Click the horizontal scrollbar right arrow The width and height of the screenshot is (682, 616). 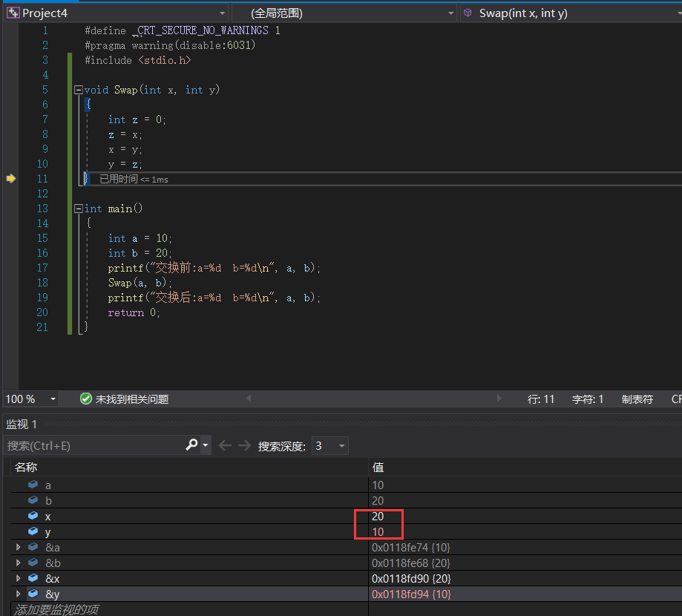point(499,399)
